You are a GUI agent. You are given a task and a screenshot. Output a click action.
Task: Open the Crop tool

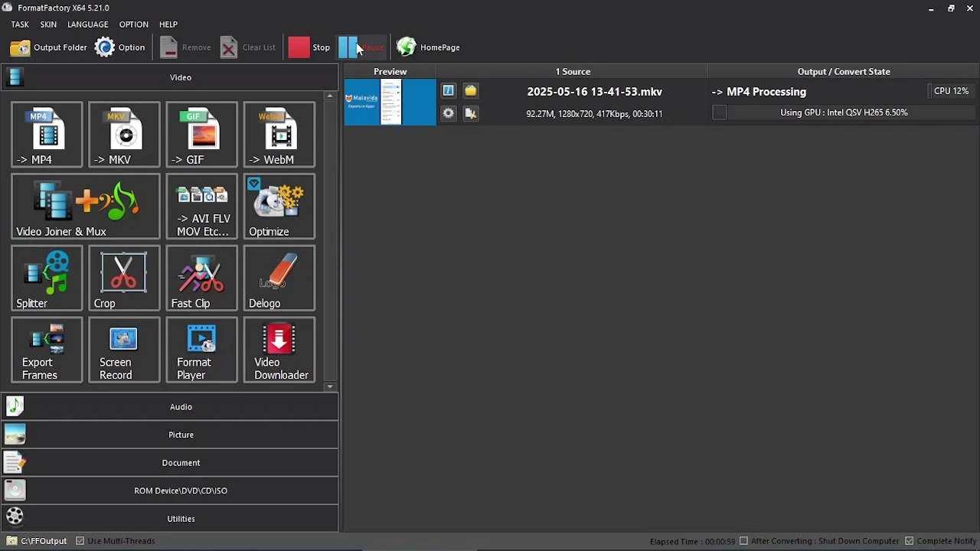pyautogui.click(x=124, y=278)
